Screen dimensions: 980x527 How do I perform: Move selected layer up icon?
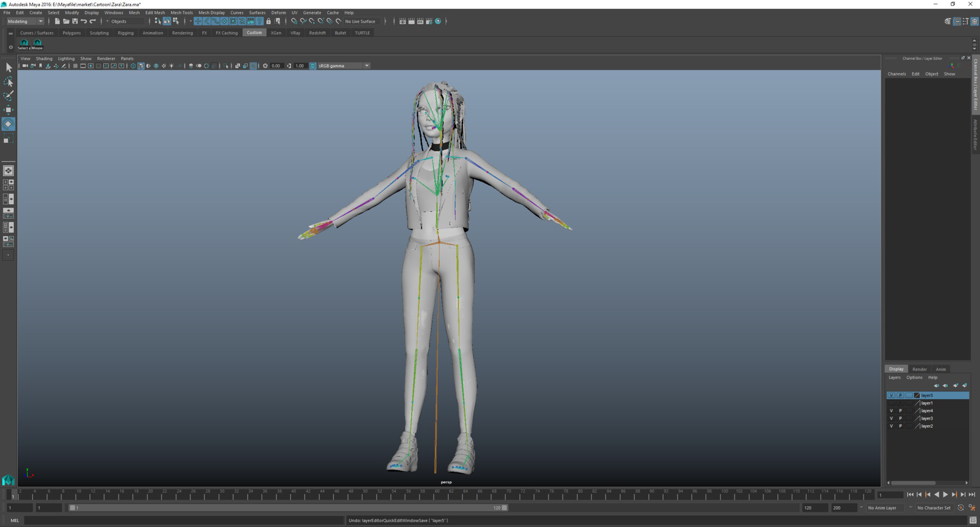point(936,385)
